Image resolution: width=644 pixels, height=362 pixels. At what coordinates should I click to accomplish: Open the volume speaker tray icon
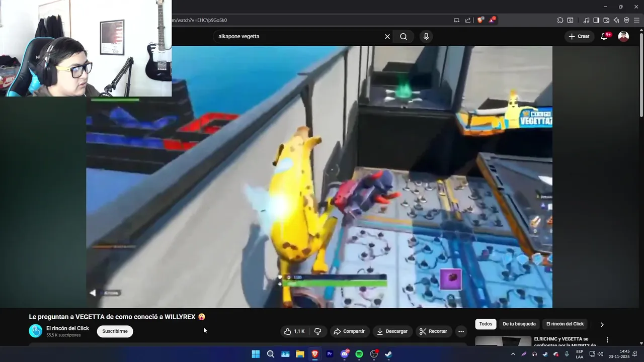pos(600,354)
